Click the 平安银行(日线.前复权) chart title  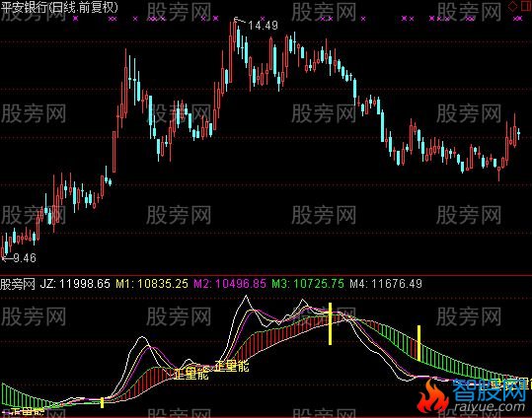(x=59, y=7)
